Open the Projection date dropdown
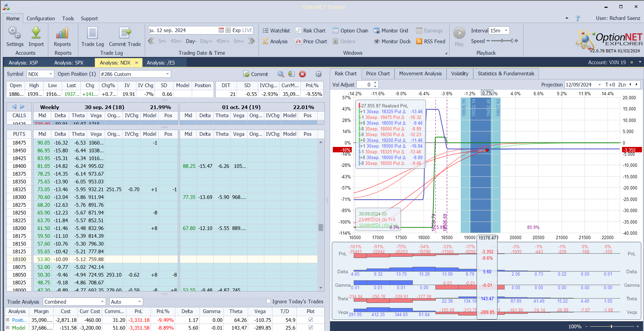This screenshot has height=331, width=644. click(599, 84)
